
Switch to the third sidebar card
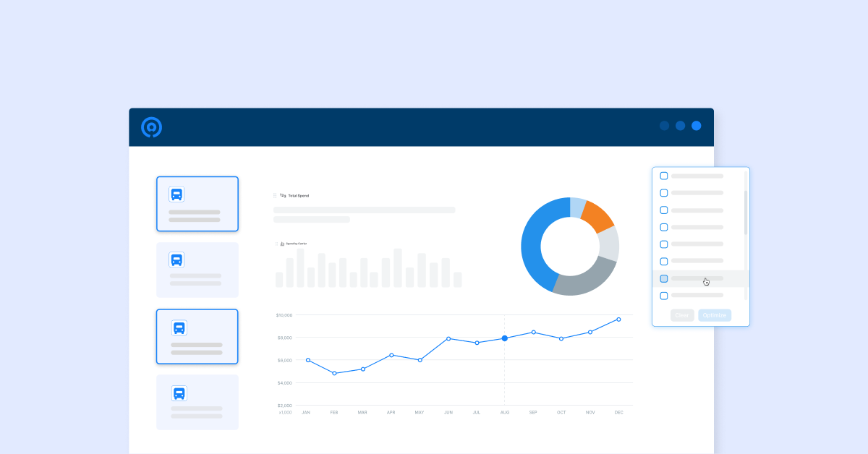click(x=197, y=336)
